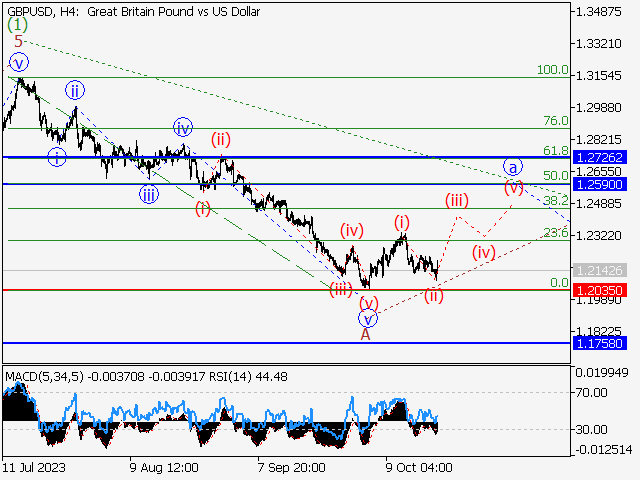This screenshot has width=640, height=480.
Task: Select the red 1.20350 price tag
Action: 600,291
